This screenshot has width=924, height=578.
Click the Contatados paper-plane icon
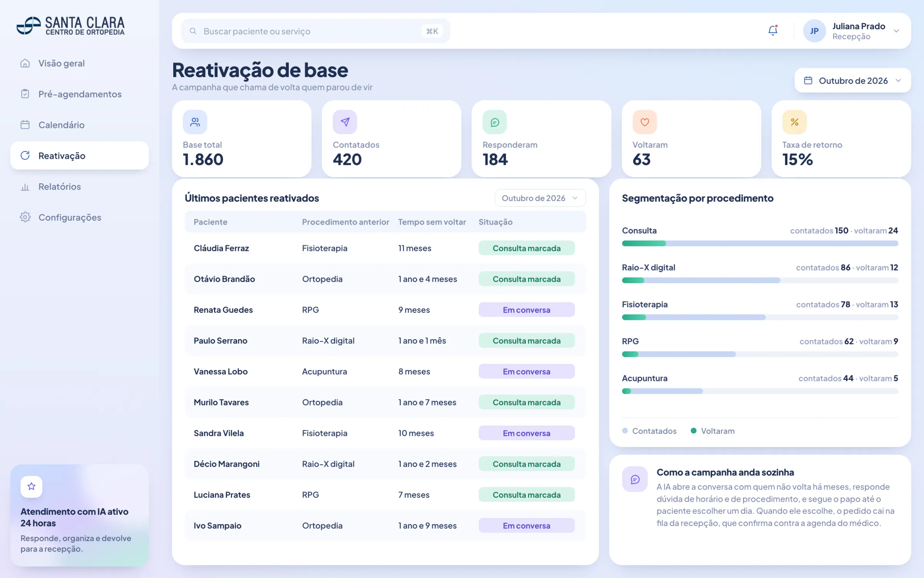(345, 122)
